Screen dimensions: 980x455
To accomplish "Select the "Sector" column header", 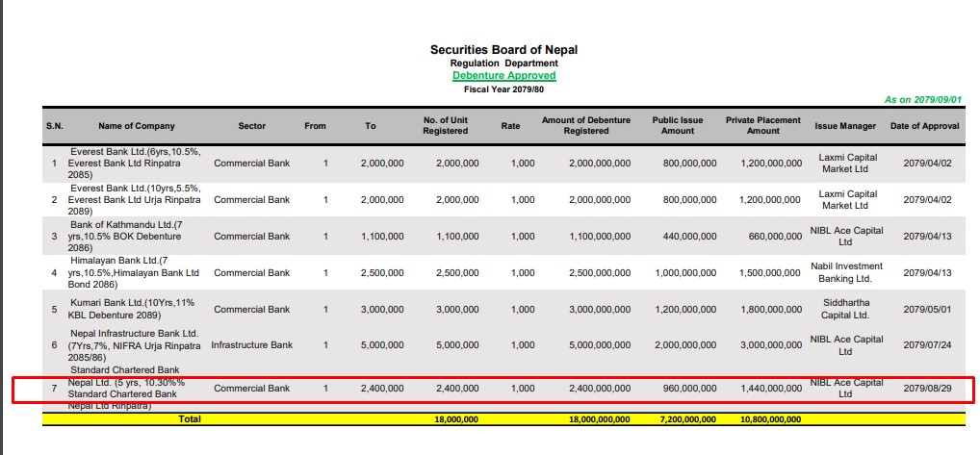I will click(251, 126).
